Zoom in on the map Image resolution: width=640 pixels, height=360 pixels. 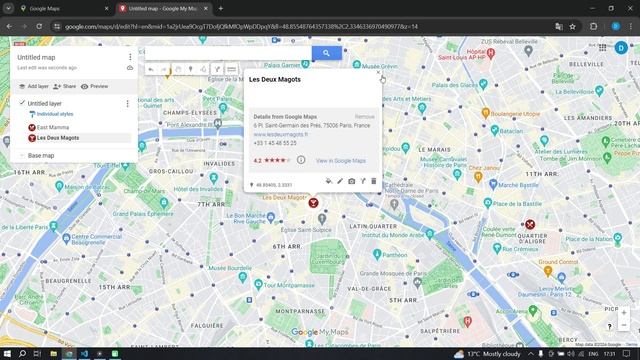pos(624,313)
